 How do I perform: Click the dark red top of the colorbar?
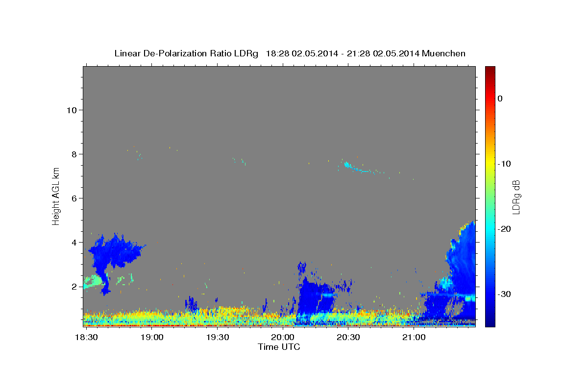pos(490,70)
